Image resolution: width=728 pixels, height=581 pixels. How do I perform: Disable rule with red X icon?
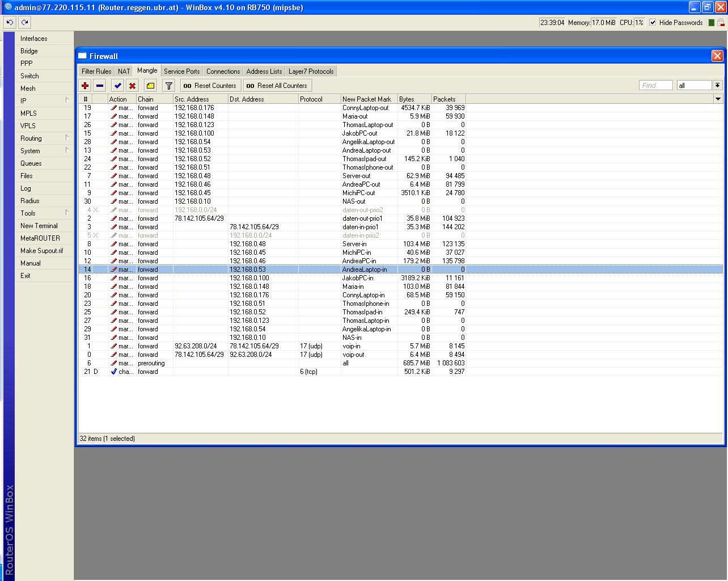click(132, 86)
